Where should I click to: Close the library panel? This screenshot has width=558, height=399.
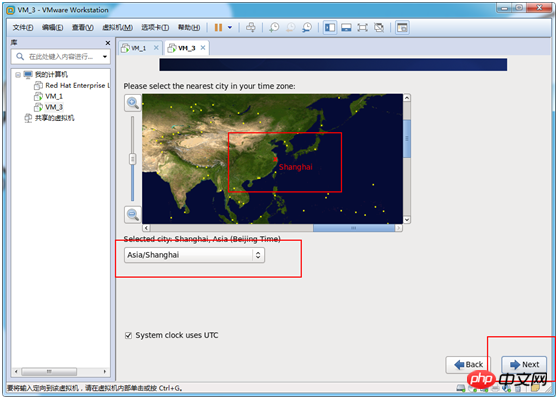[x=107, y=43]
